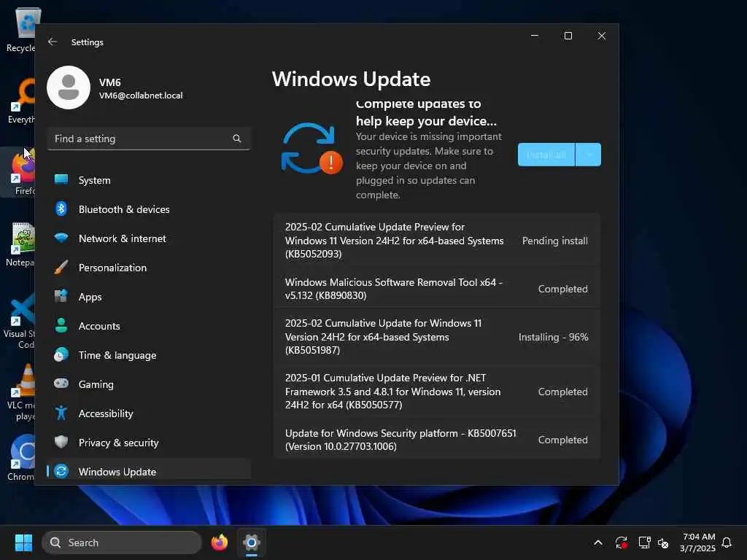Click the Apps icon in sidebar

coord(61,296)
